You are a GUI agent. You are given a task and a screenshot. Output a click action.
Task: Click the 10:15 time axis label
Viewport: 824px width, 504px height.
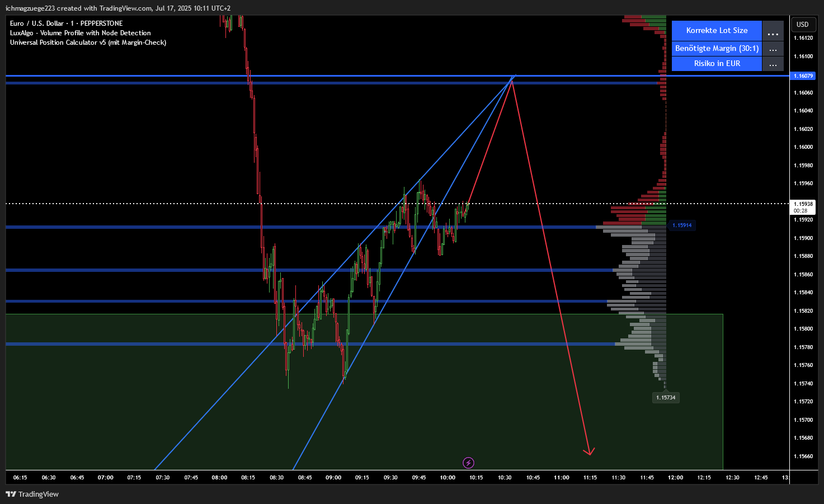point(476,478)
